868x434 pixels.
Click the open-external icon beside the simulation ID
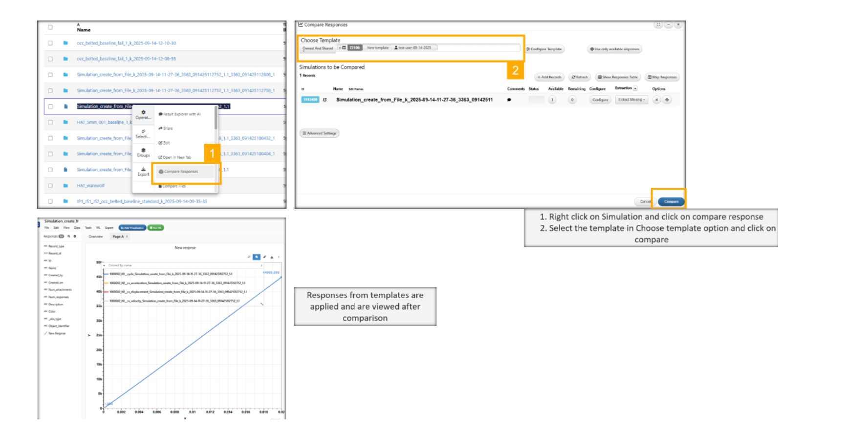tap(325, 100)
